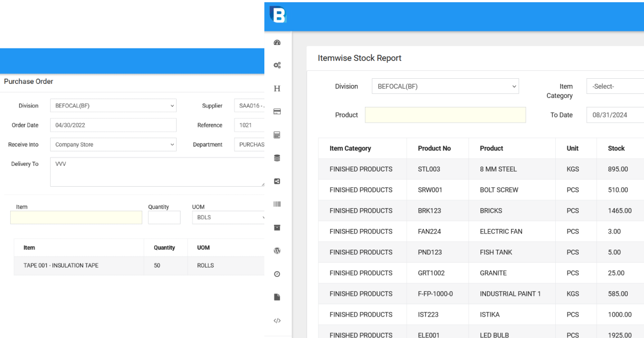Expand the Receive Into Company Store dropdown
Image resolution: width=644 pixels, height=338 pixels.
click(113, 145)
